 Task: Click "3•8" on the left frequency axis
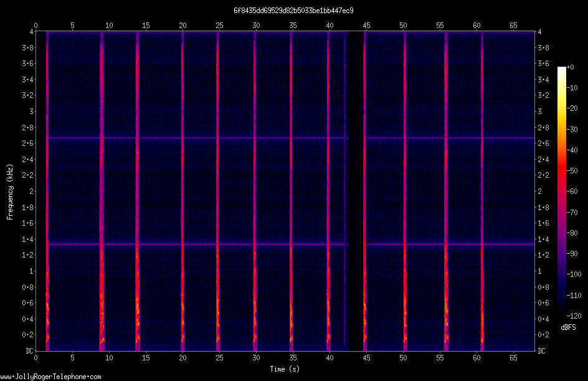(x=28, y=47)
